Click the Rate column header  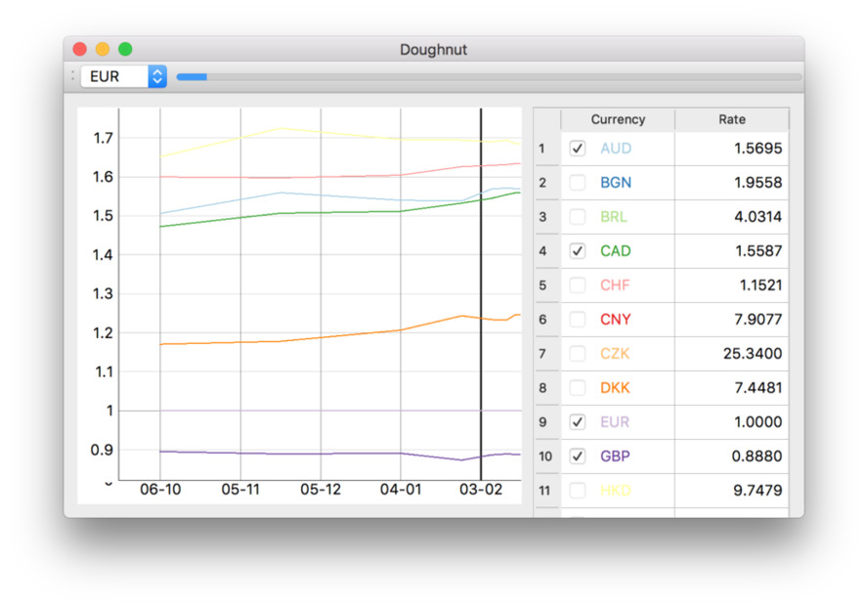(731, 119)
